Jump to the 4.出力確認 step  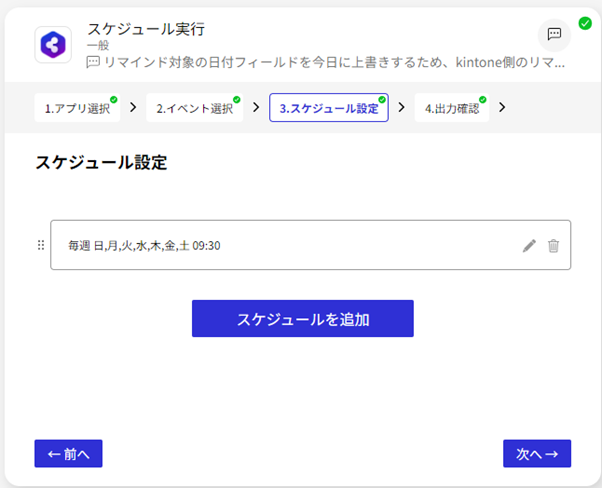click(451, 108)
